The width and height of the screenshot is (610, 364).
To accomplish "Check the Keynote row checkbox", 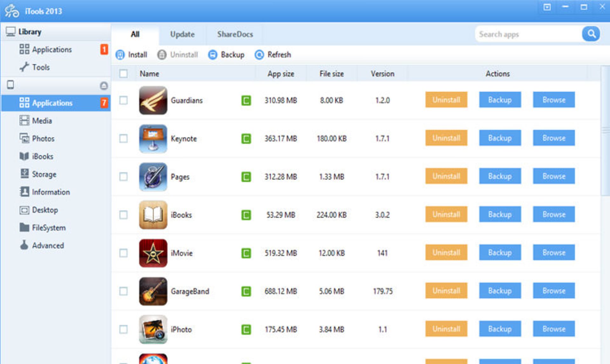I will click(124, 139).
